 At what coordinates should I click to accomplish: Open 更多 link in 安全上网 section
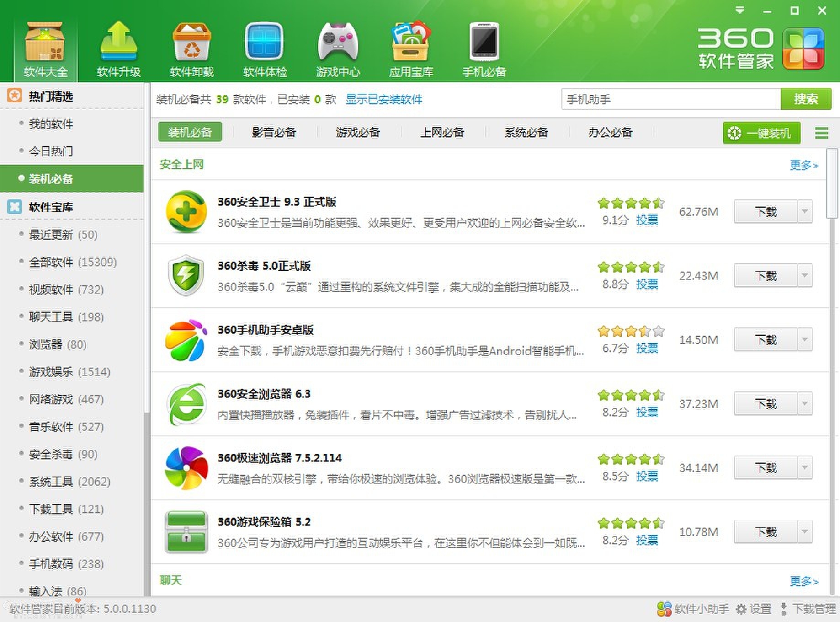(x=803, y=166)
